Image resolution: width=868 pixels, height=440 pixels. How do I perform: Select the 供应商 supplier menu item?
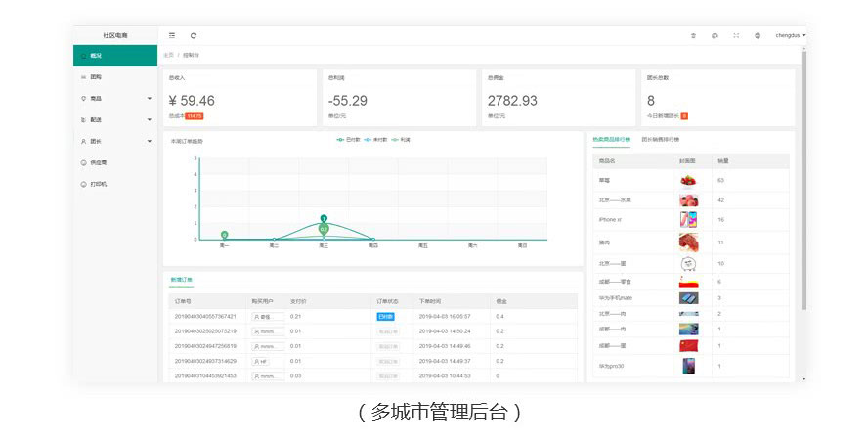pyautogui.click(x=115, y=162)
